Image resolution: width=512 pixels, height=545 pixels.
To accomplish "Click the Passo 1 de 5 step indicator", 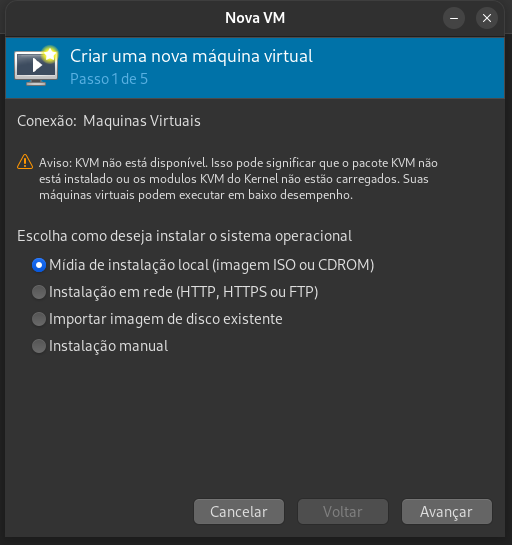I will [x=109, y=79].
